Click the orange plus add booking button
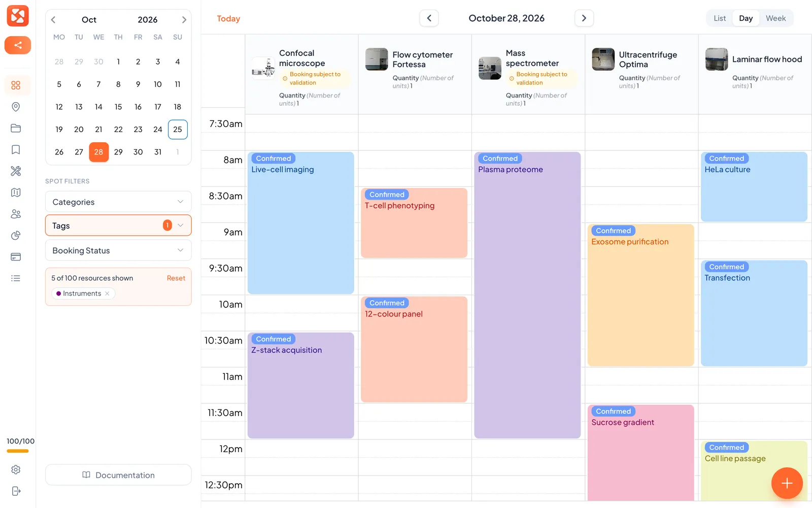 tap(787, 483)
